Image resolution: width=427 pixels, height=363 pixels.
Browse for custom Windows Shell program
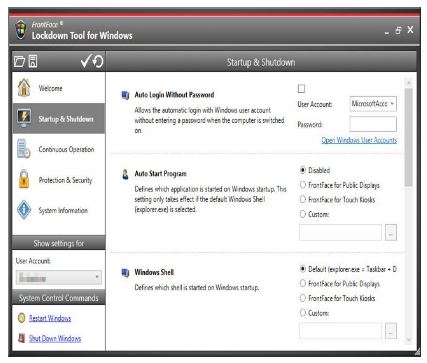pyautogui.click(x=391, y=331)
